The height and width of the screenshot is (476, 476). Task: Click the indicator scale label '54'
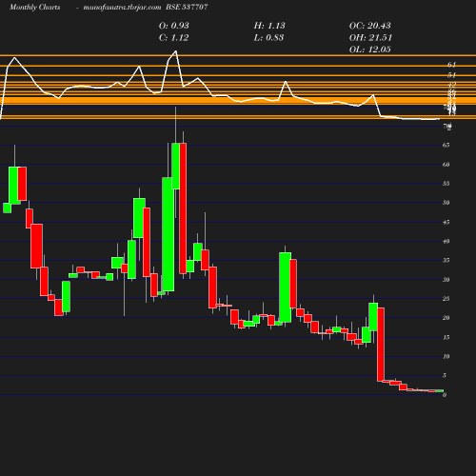tap(451, 75)
